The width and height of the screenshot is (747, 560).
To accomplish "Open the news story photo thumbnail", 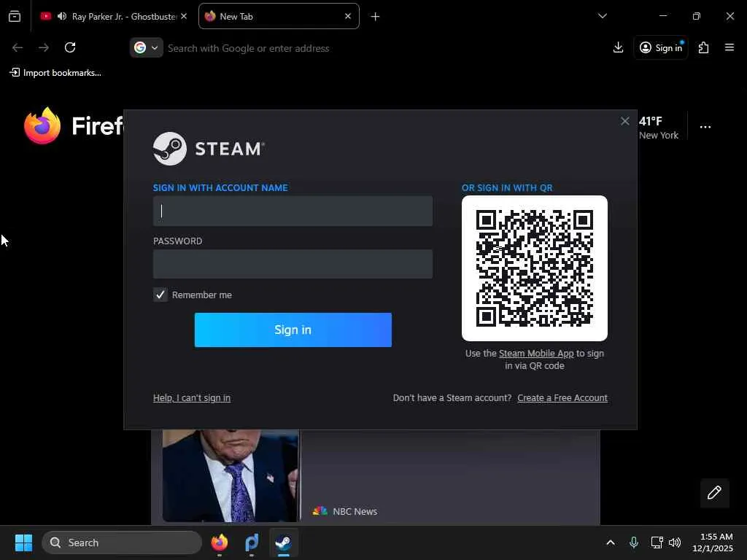I will [x=231, y=475].
